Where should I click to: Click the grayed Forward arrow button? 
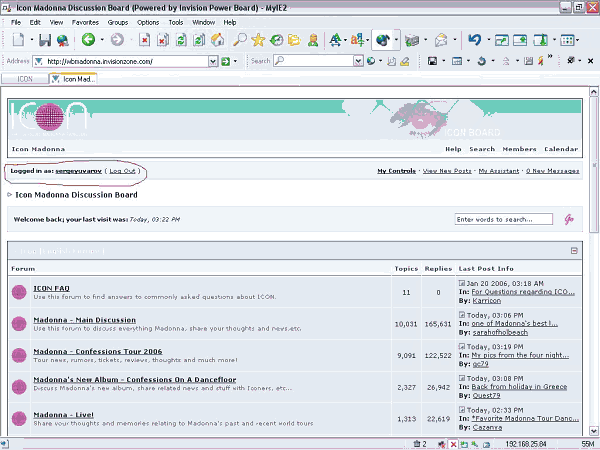click(x=117, y=40)
